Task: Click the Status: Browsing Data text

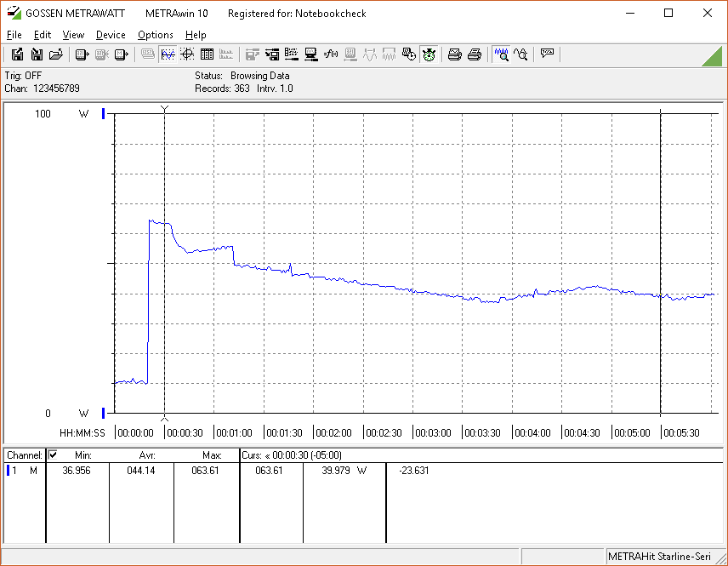Action: tap(242, 75)
